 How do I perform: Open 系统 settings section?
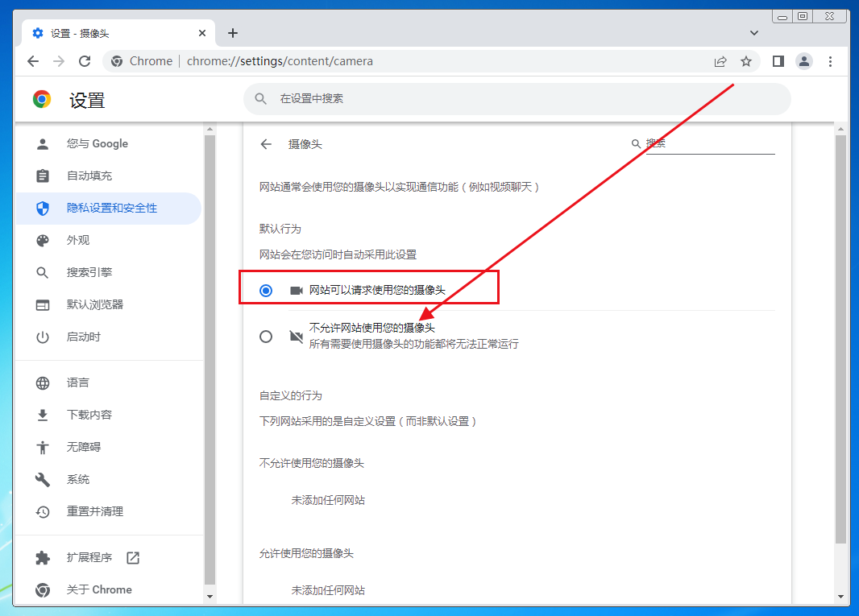(x=109, y=480)
